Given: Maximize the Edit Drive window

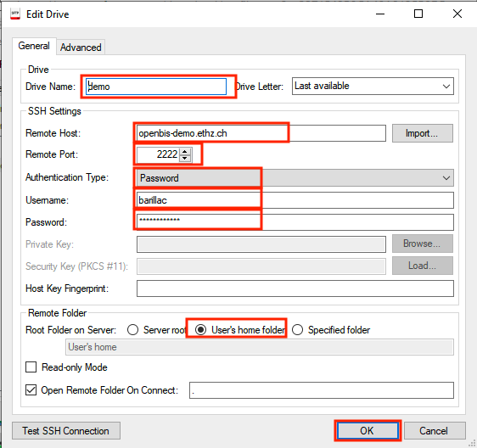Looking at the screenshot, I should coord(418,14).
